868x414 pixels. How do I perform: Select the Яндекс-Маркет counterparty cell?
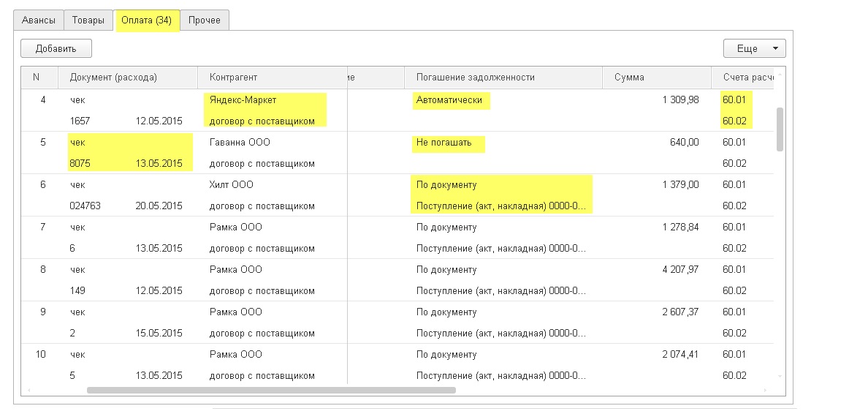click(x=243, y=100)
